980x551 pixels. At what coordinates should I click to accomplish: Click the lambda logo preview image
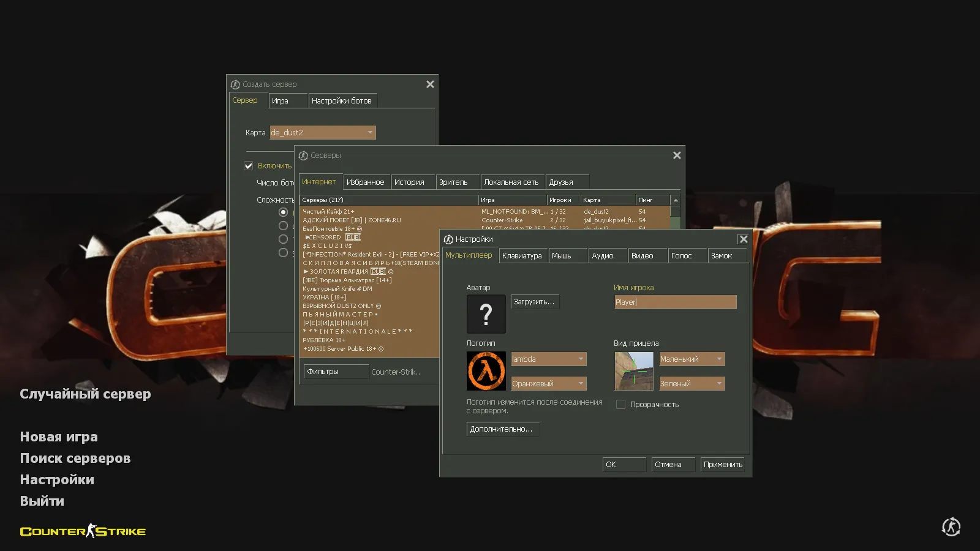pyautogui.click(x=486, y=371)
